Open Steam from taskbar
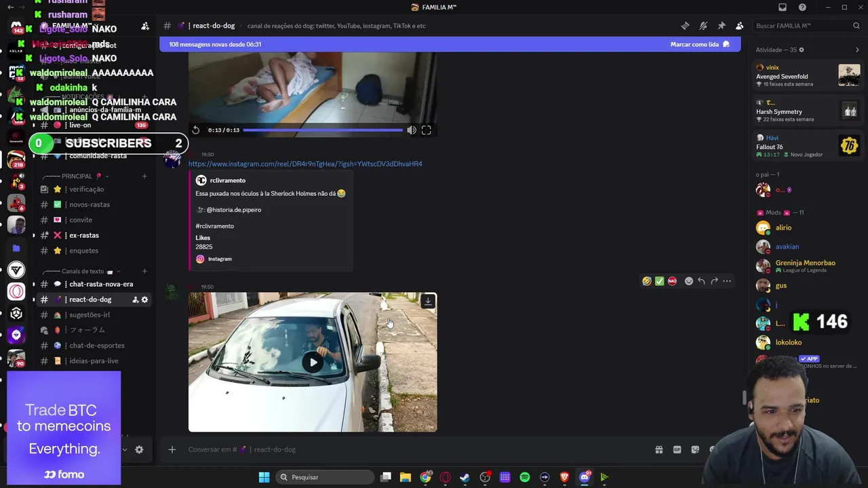Viewport: 868px width, 488px height. [x=465, y=477]
